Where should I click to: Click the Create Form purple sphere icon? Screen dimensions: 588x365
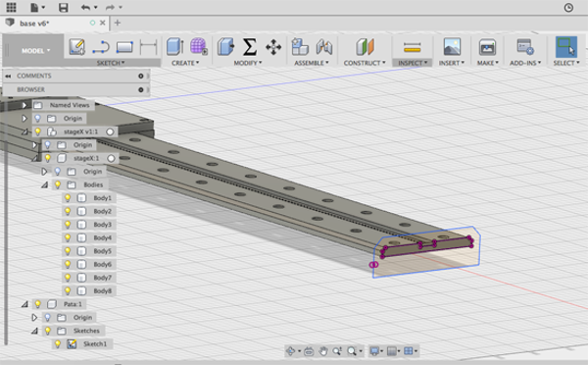(198, 46)
